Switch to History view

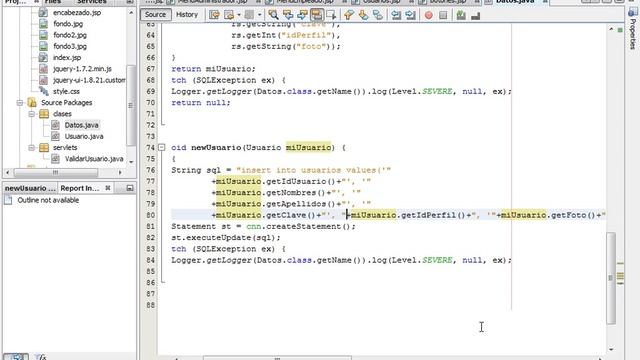tap(187, 15)
